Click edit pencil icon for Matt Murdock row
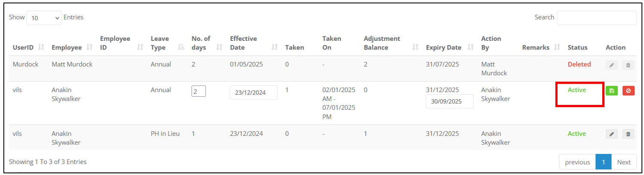Screen dimensions: 644x175 (x=612, y=65)
